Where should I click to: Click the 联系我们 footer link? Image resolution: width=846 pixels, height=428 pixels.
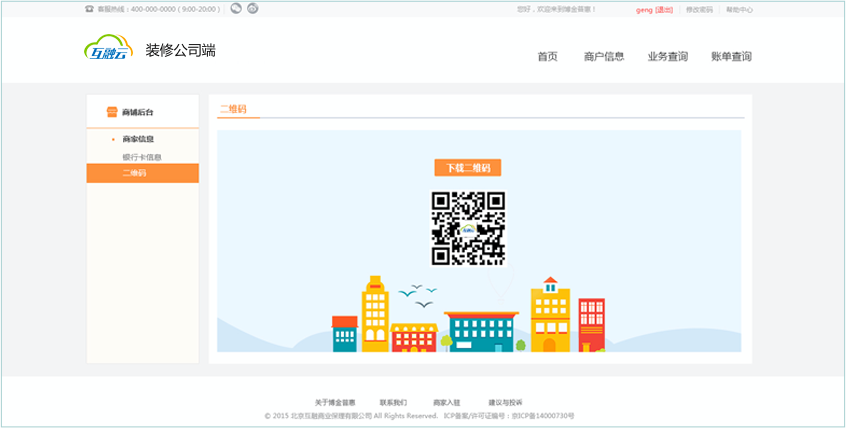pos(393,402)
